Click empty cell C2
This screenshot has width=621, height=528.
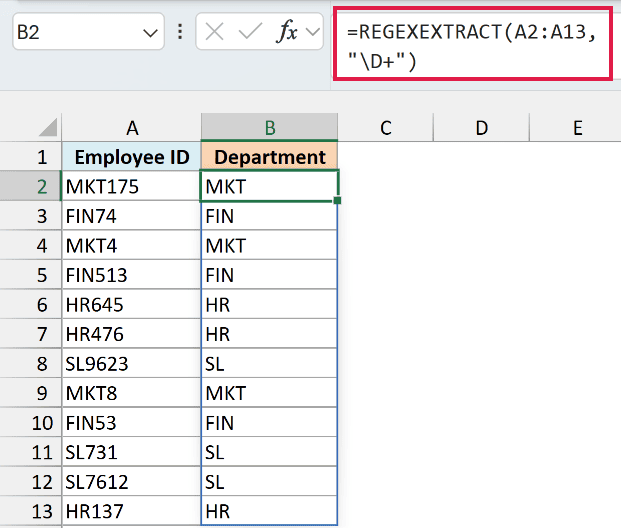click(386, 186)
